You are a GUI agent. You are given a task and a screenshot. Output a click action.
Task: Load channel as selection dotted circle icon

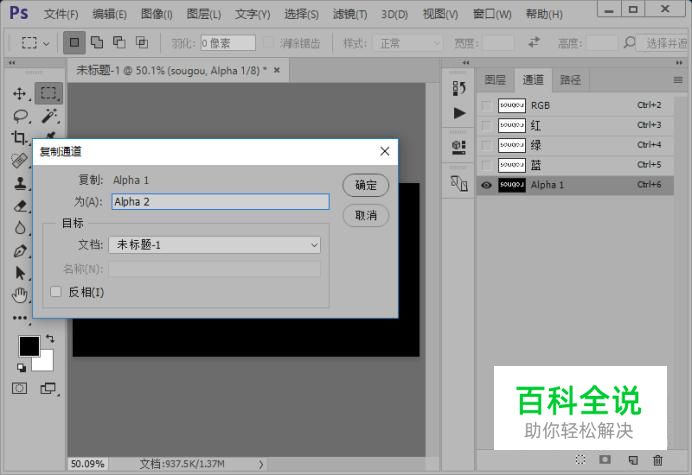tap(580, 460)
